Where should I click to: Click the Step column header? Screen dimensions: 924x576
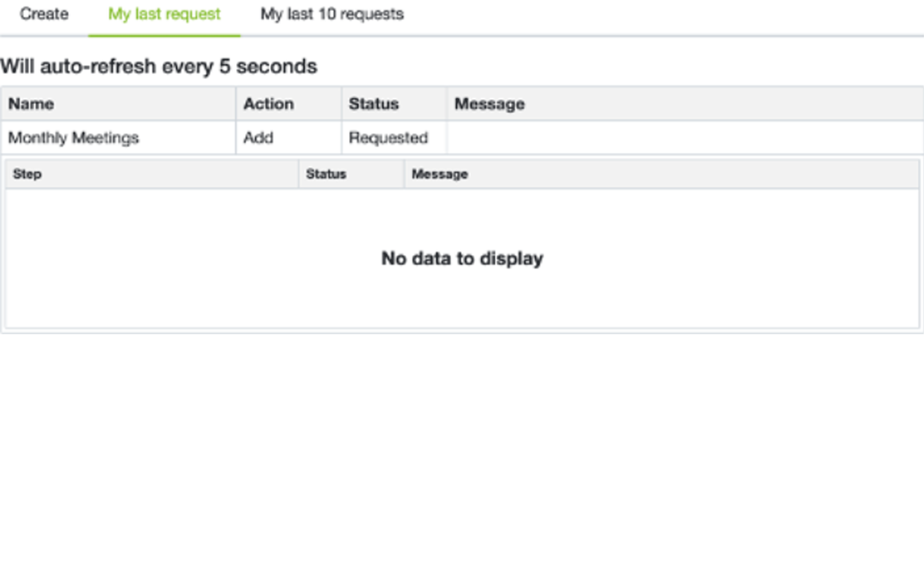[27, 174]
